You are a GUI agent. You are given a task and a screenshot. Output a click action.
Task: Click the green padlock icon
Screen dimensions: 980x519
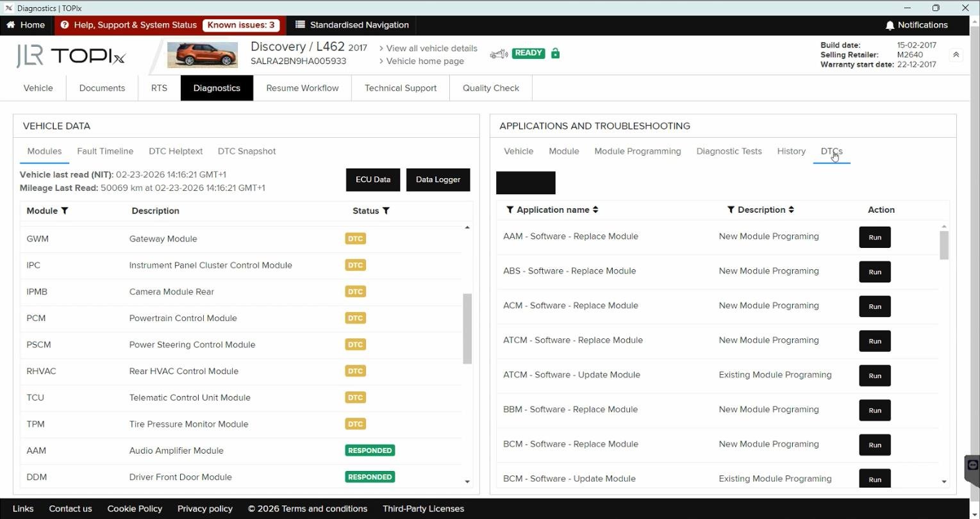[555, 53]
